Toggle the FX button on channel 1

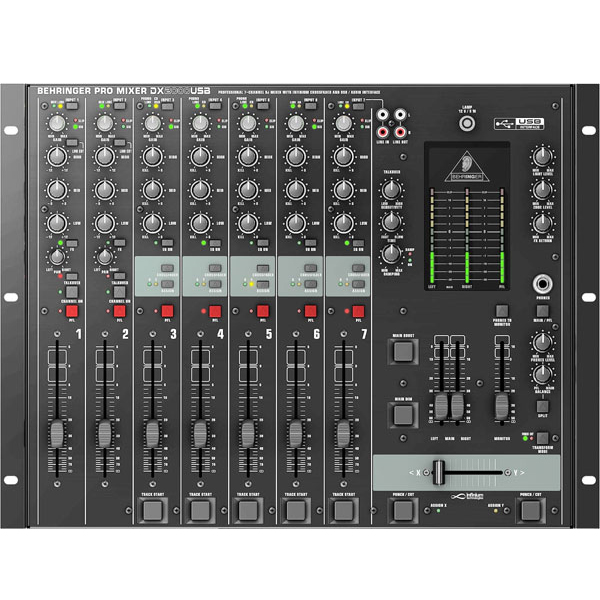72,243
